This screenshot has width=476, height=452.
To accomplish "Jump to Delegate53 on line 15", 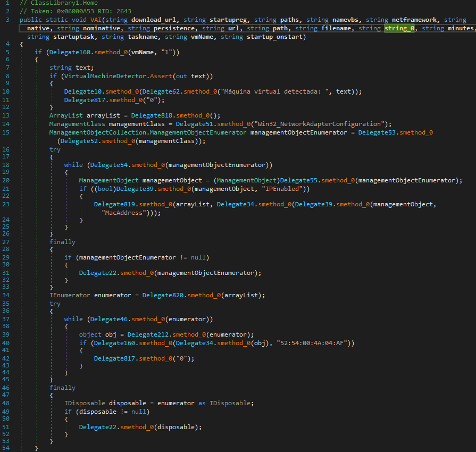I will tap(377, 132).
